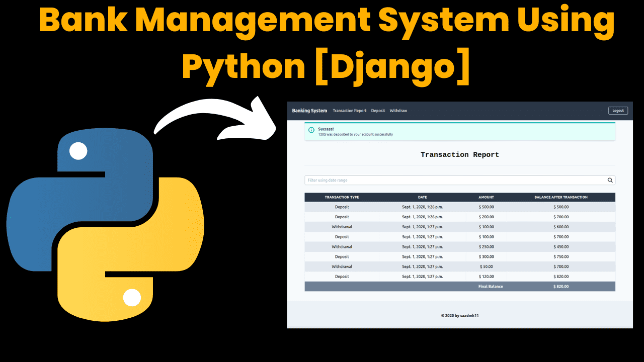The image size is (644, 362).
Task: Click the '© 2020 by saadmk11' footer text
Action: click(460, 316)
